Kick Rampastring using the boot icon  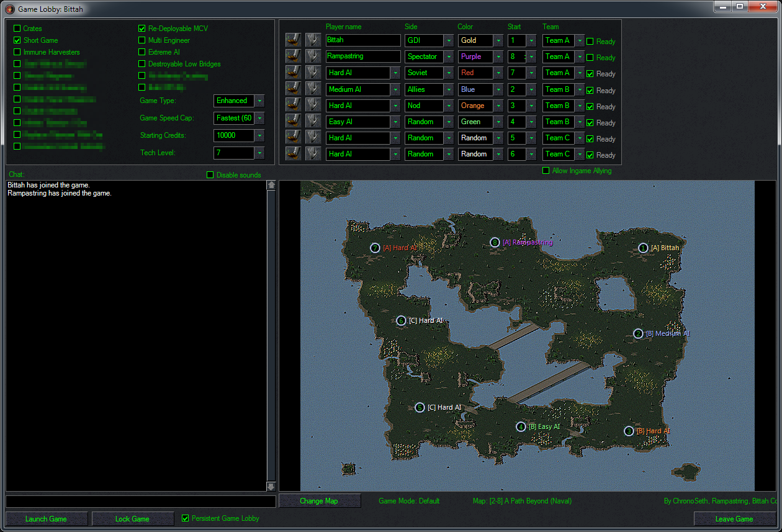(293, 56)
